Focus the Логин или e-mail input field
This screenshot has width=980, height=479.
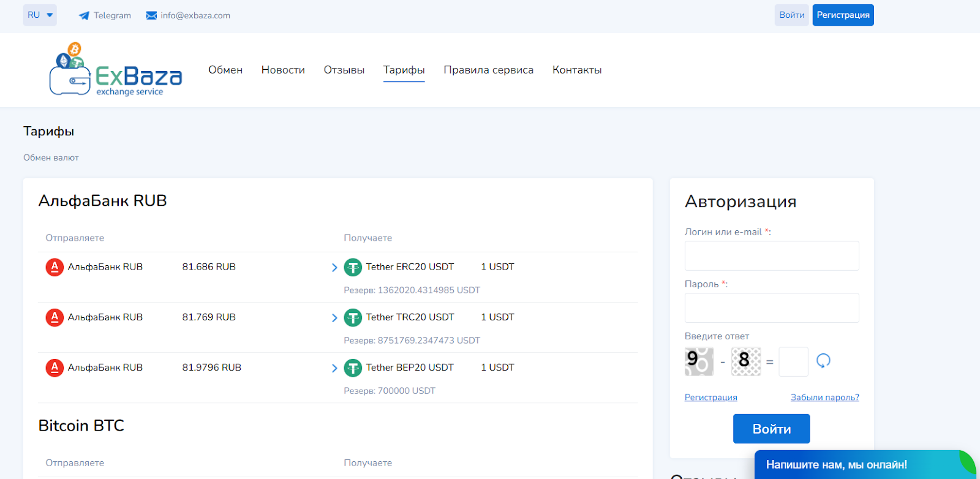pyautogui.click(x=772, y=255)
